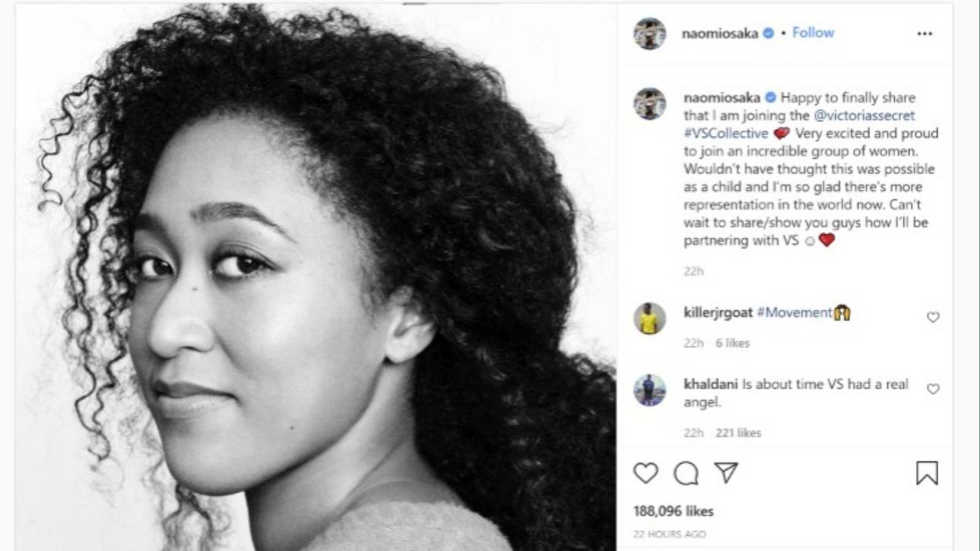View killerjrgoat's profile avatar

pos(650,318)
